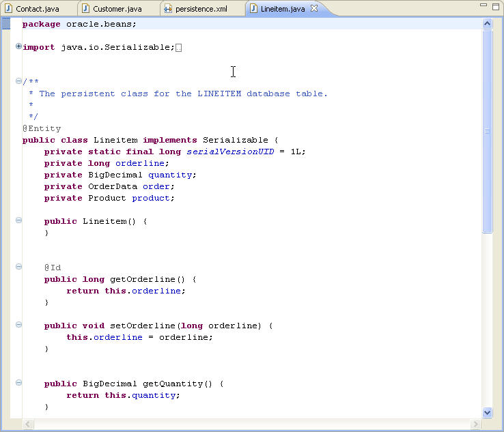Click the horizontal scrollbar left arrow
Image resolution: width=504 pixels, height=432 pixels.
click(28, 424)
